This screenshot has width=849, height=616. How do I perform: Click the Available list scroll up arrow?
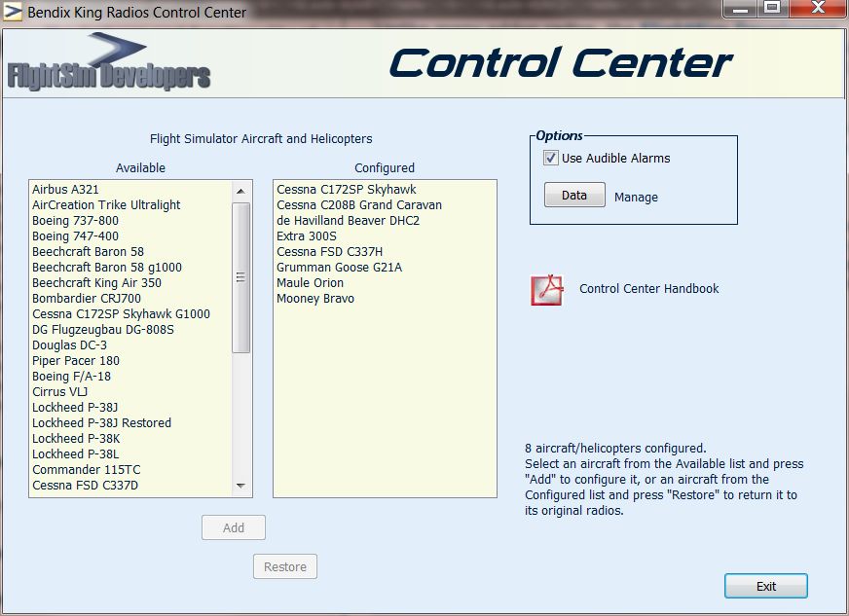click(240, 191)
